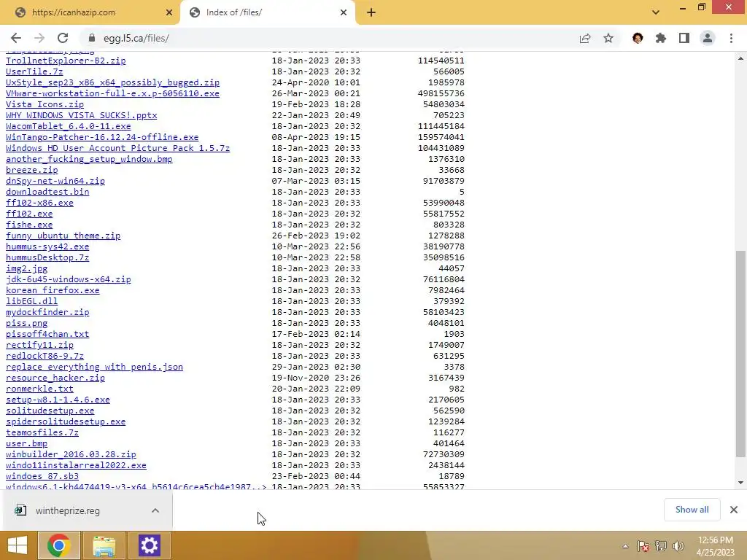Click the hummusDesktop.7z link
Screen dimensions: 747x560
[x=47, y=257]
